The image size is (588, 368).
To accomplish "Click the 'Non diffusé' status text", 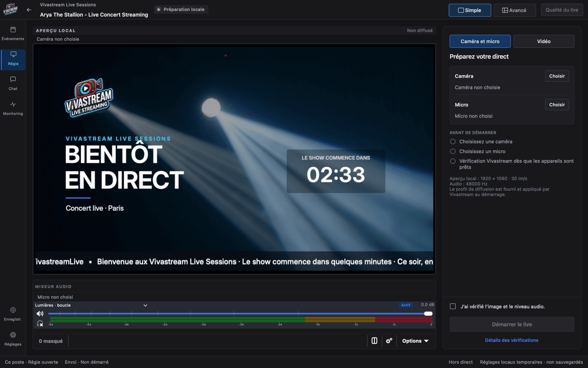I will [420, 31].
